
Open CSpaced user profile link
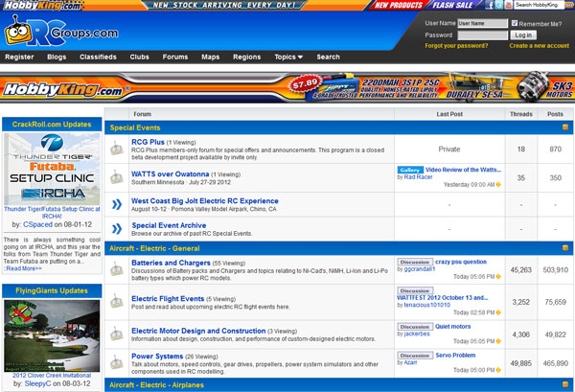(37, 224)
